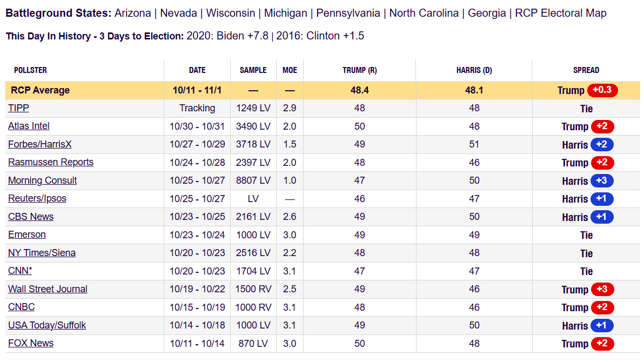
Task: Open the Arizona battleground state link
Action: click(132, 13)
